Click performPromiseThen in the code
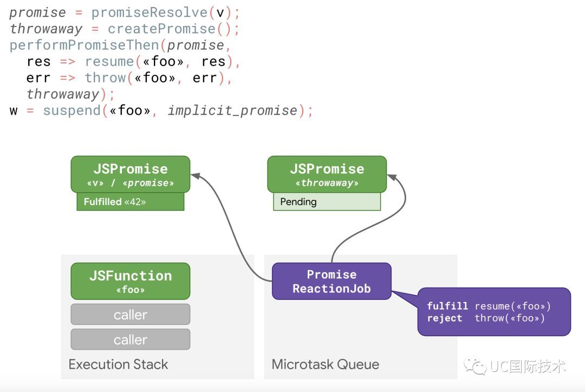The image size is (585, 392). [x=84, y=45]
